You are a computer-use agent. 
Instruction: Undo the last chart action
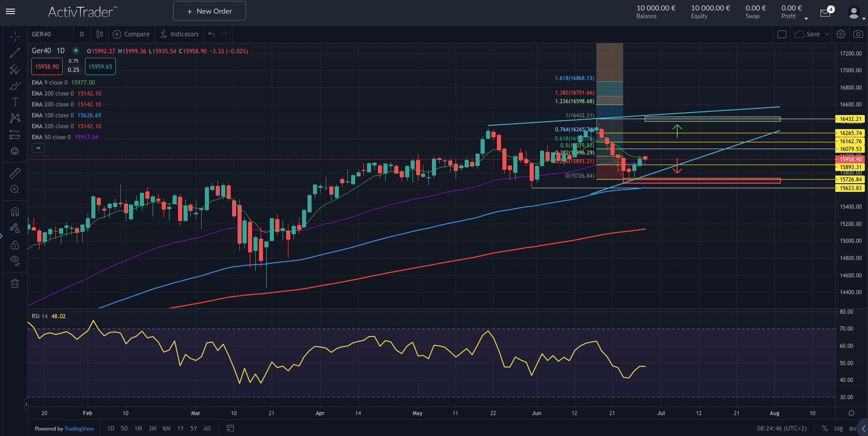click(211, 34)
